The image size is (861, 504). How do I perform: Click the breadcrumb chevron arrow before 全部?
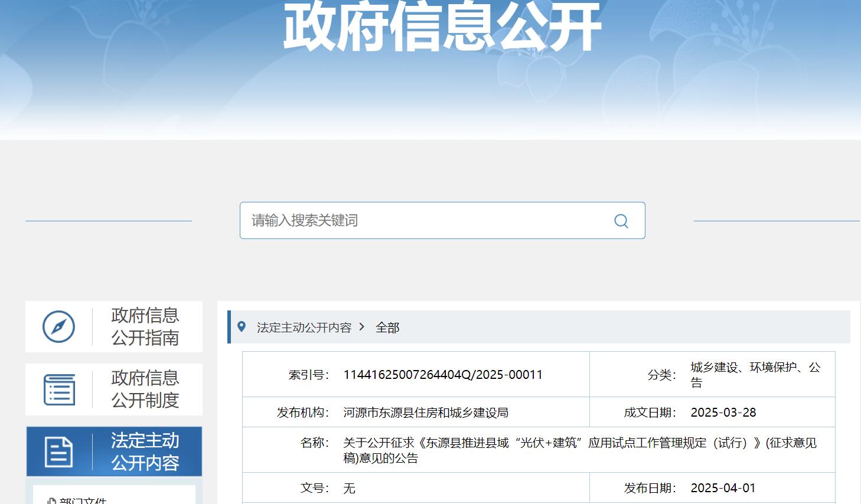tap(362, 326)
